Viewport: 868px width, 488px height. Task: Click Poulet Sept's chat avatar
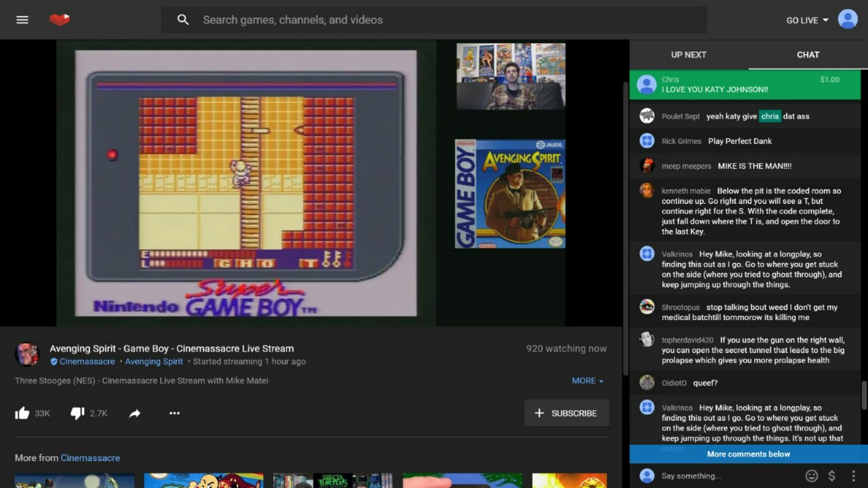(x=647, y=116)
